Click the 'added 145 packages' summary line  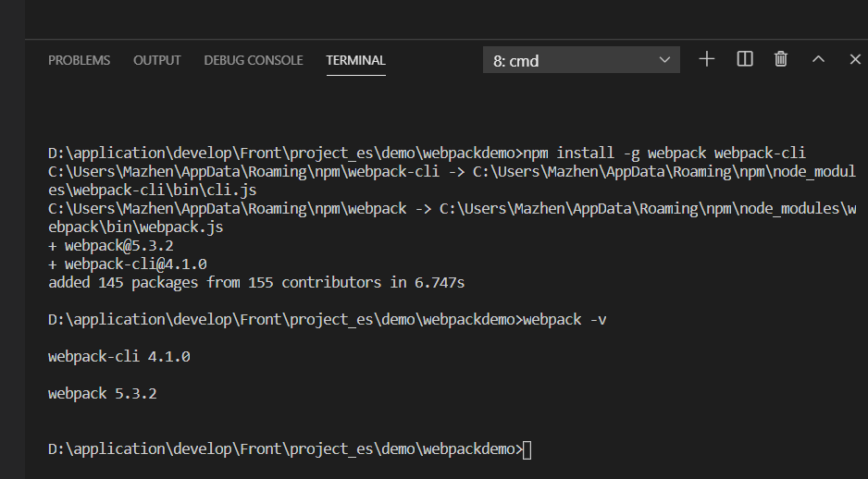[256, 283]
